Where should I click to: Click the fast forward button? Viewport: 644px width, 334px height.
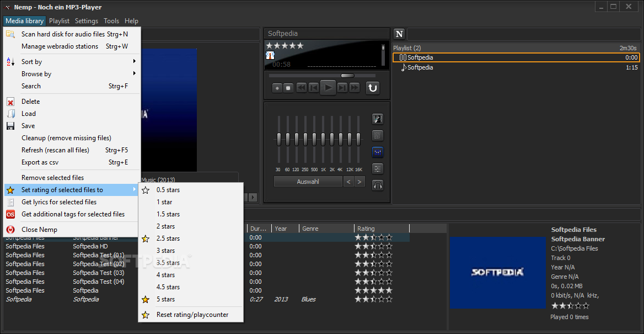click(355, 88)
